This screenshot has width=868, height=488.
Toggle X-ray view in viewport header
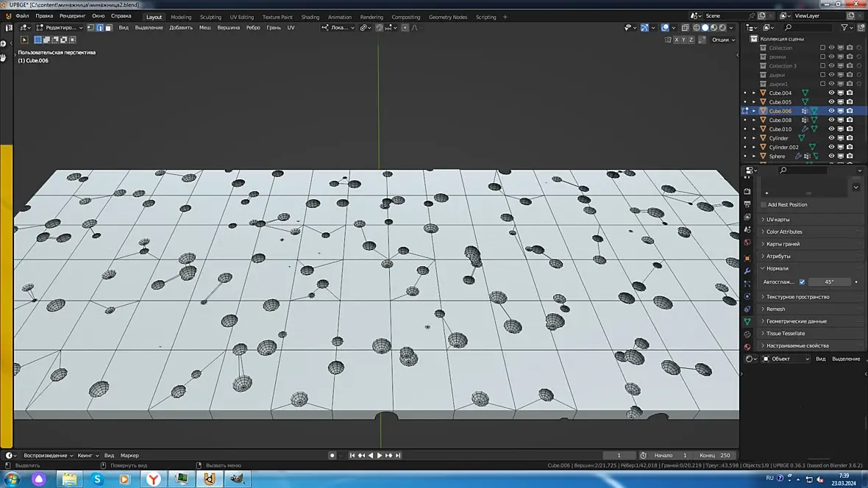(685, 28)
